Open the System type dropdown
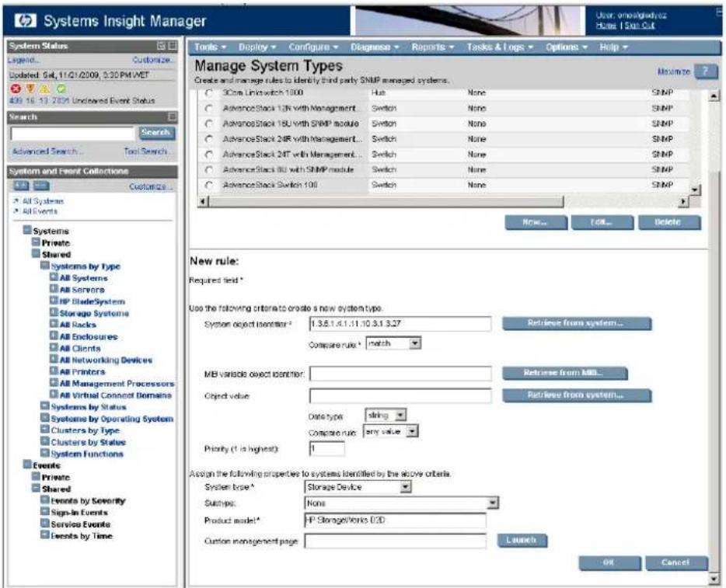Viewport: 726px width, 588px height. (405, 487)
